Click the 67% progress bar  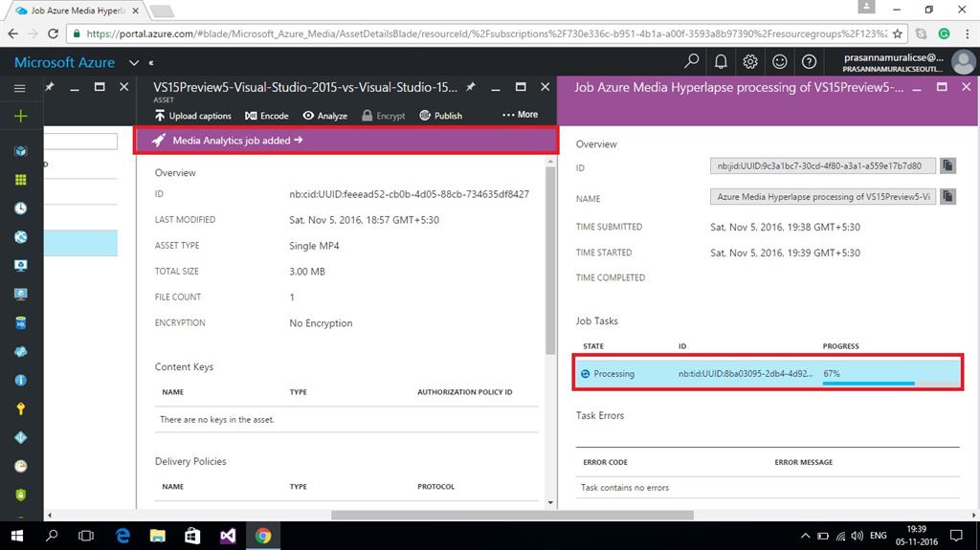click(890, 383)
